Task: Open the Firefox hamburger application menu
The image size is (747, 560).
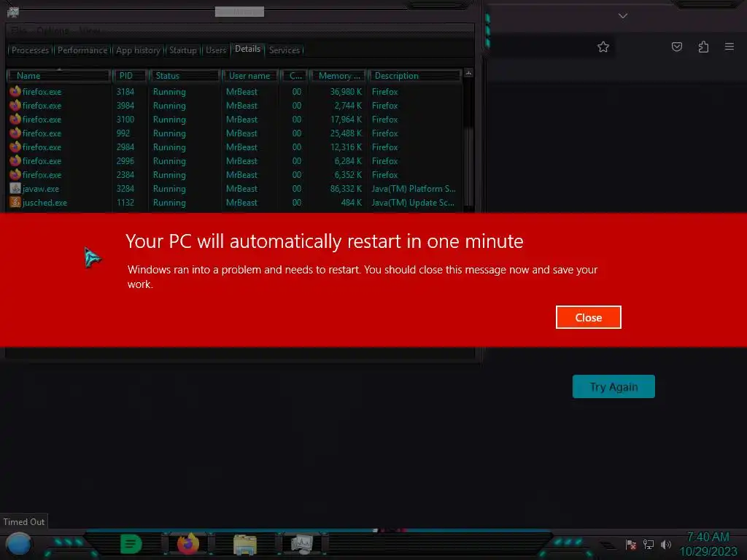Action: 729,47
